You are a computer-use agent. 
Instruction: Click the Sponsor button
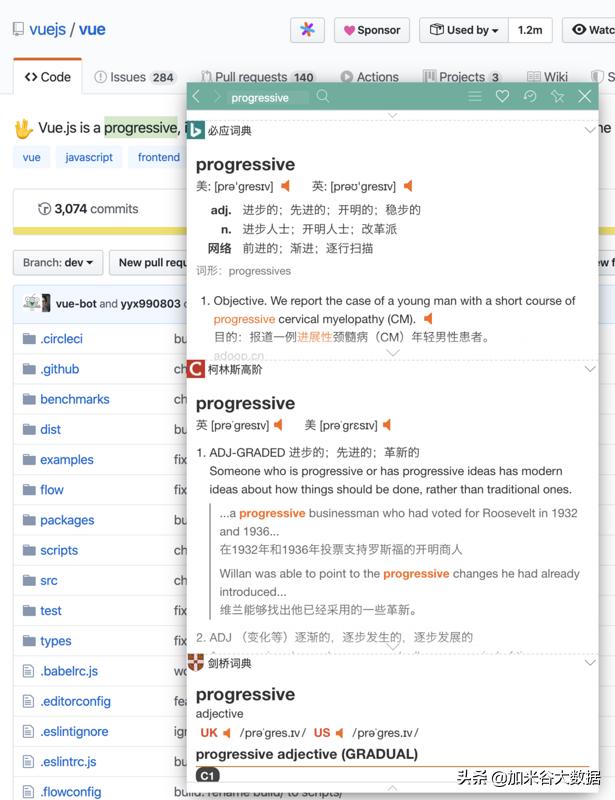(372, 30)
